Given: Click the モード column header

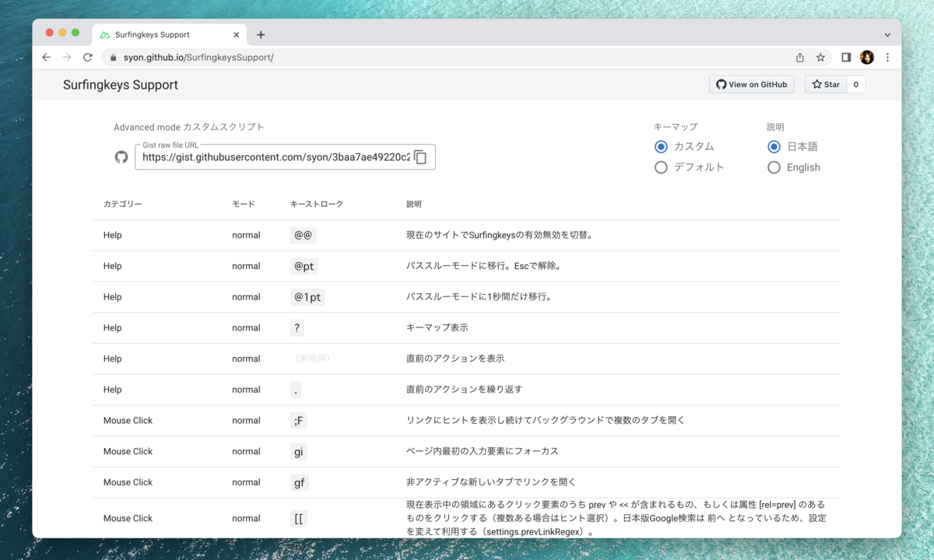Looking at the screenshot, I should 243,204.
